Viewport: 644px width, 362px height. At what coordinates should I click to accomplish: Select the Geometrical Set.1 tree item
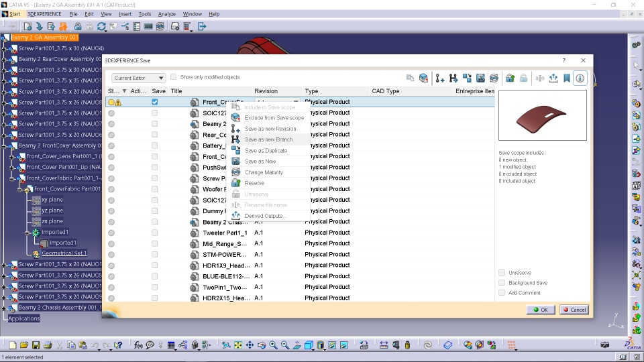[64, 253]
